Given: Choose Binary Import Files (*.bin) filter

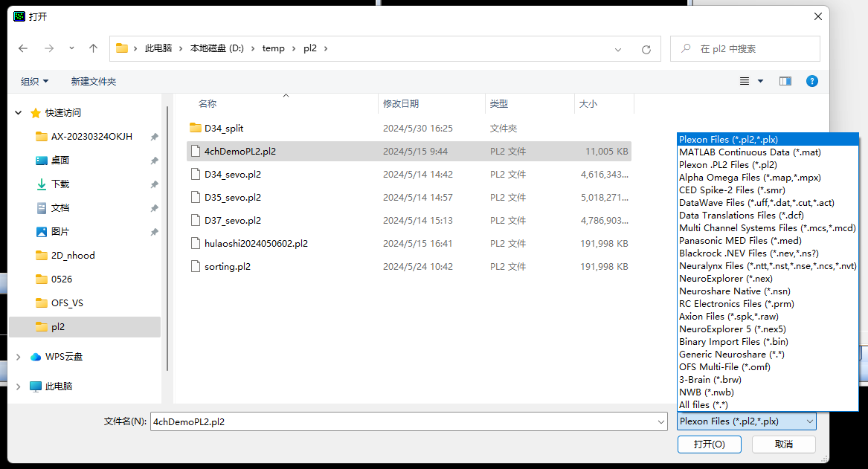Looking at the screenshot, I should pyautogui.click(x=768, y=342).
